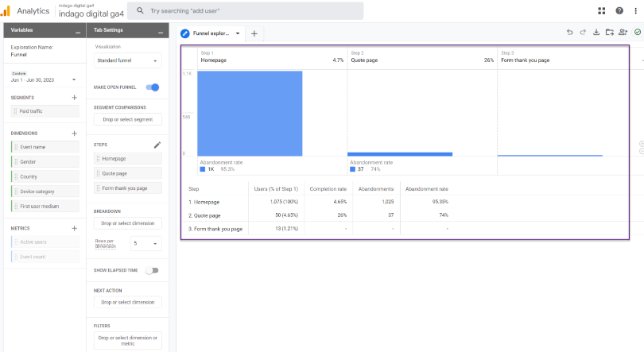Edit funnel steps with pencil icon
The height and width of the screenshot is (352, 644).
(157, 145)
